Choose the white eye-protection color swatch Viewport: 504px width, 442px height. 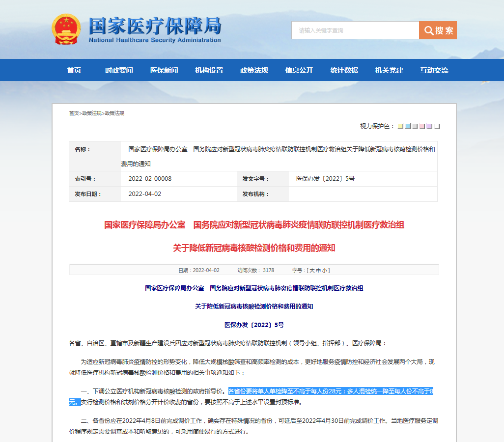click(x=437, y=127)
